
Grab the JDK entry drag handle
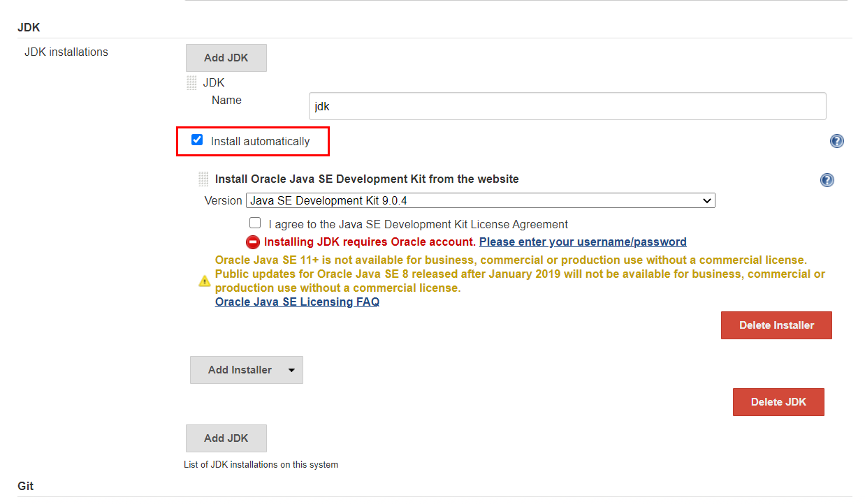click(191, 83)
